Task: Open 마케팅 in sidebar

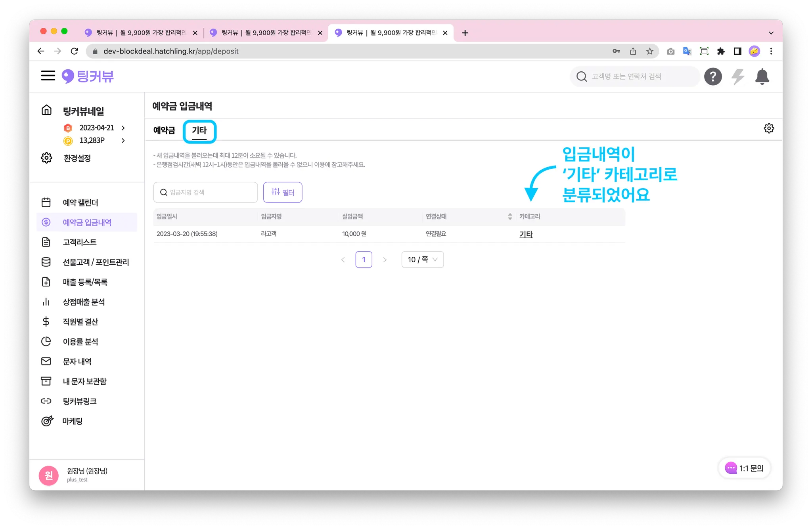Action: (x=73, y=421)
